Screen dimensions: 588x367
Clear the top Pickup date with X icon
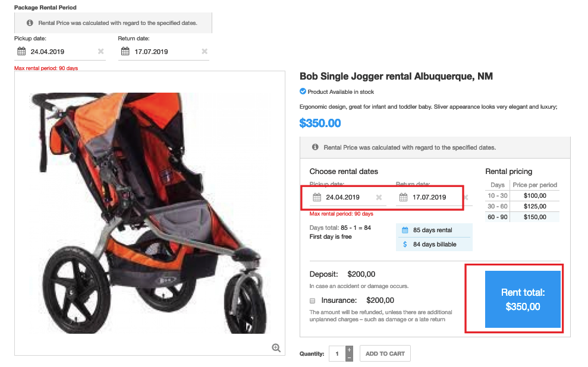click(x=100, y=52)
